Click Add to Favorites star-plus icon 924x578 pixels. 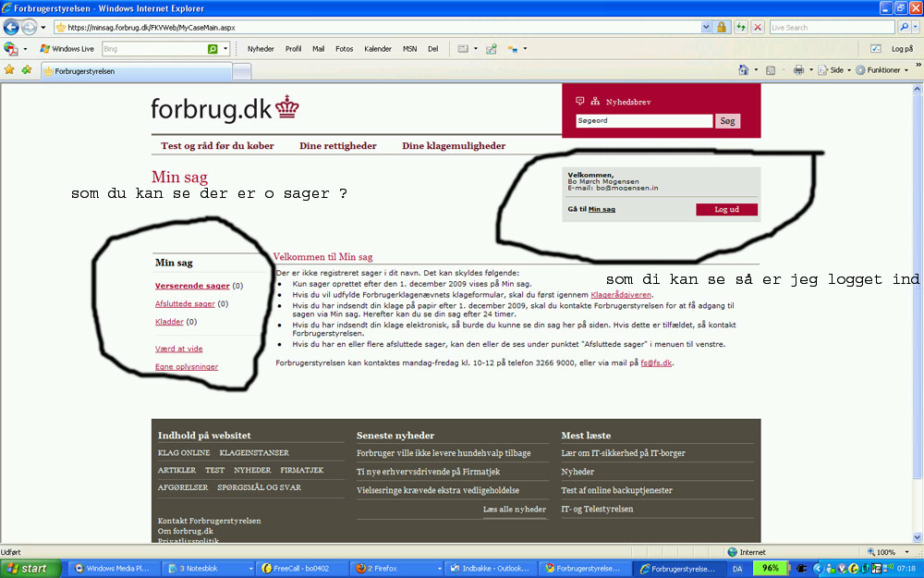(x=27, y=70)
